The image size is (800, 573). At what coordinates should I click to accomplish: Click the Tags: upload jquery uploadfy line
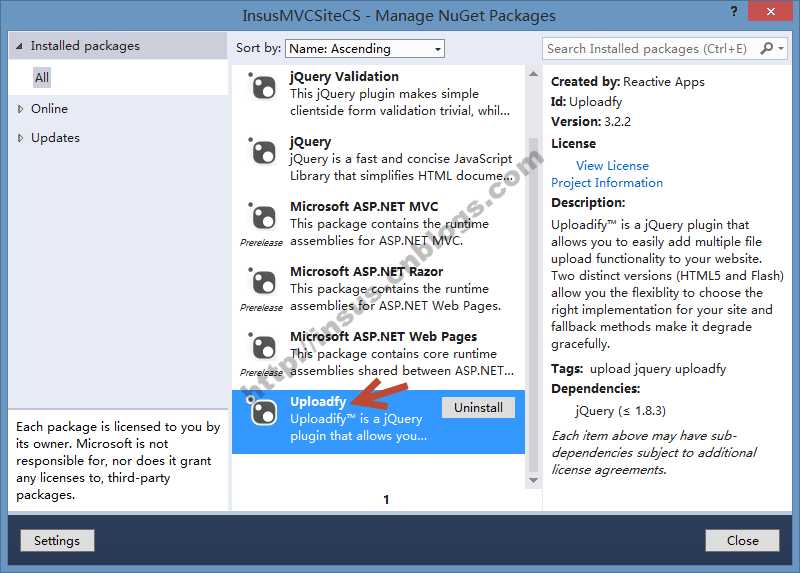(638, 368)
